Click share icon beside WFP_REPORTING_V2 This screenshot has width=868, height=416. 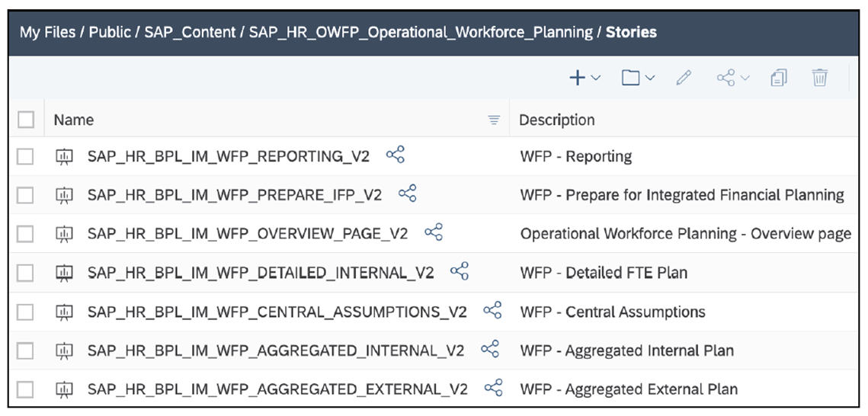pyautogui.click(x=396, y=155)
